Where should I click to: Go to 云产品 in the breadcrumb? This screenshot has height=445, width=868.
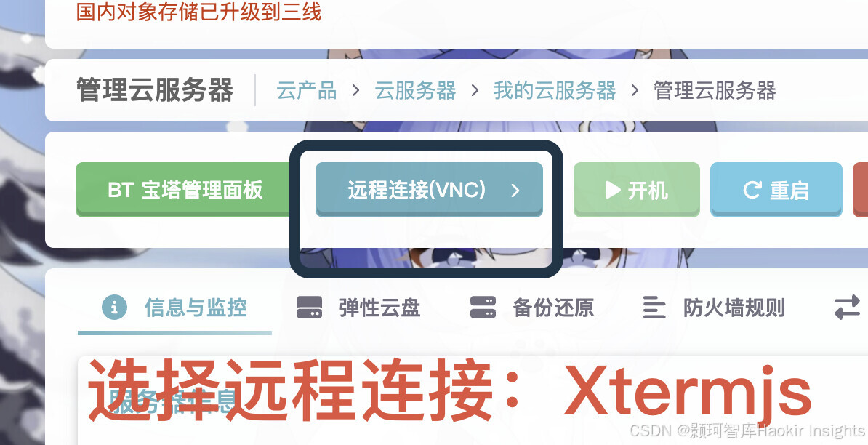tap(307, 90)
